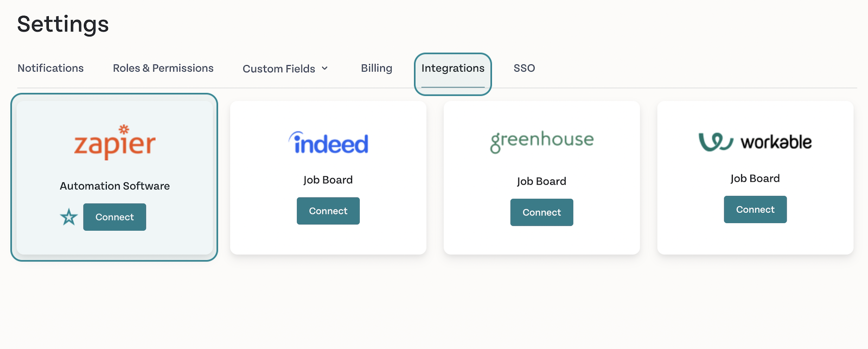Switch to the Notifications tab
The height and width of the screenshot is (349, 868).
50,68
